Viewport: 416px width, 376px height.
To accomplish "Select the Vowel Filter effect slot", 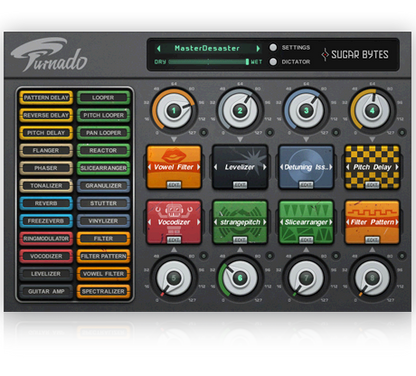I will [x=174, y=167].
